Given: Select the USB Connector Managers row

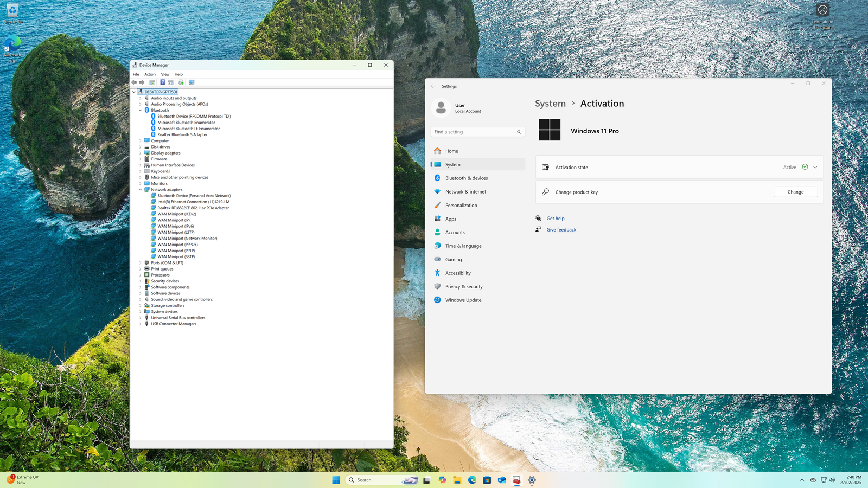Looking at the screenshot, I should 174,324.
